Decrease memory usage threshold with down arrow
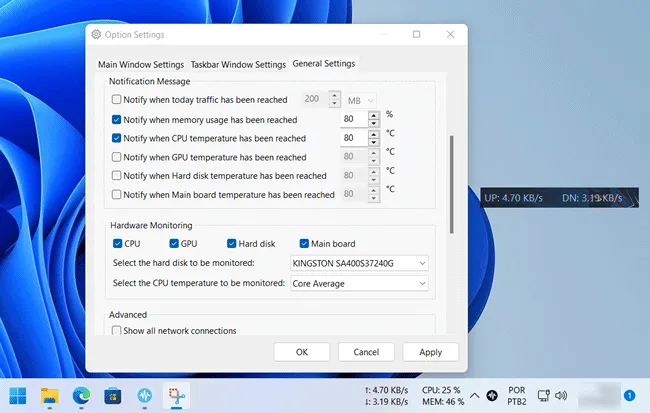Viewport: 650px width, 413px height. coord(374,124)
